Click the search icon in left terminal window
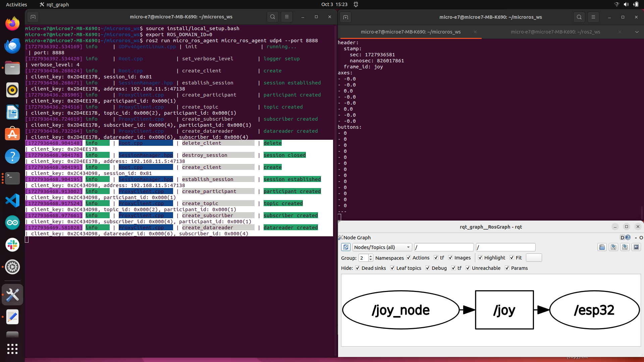The height and width of the screenshot is (362, 644). [x=273, y=17]
